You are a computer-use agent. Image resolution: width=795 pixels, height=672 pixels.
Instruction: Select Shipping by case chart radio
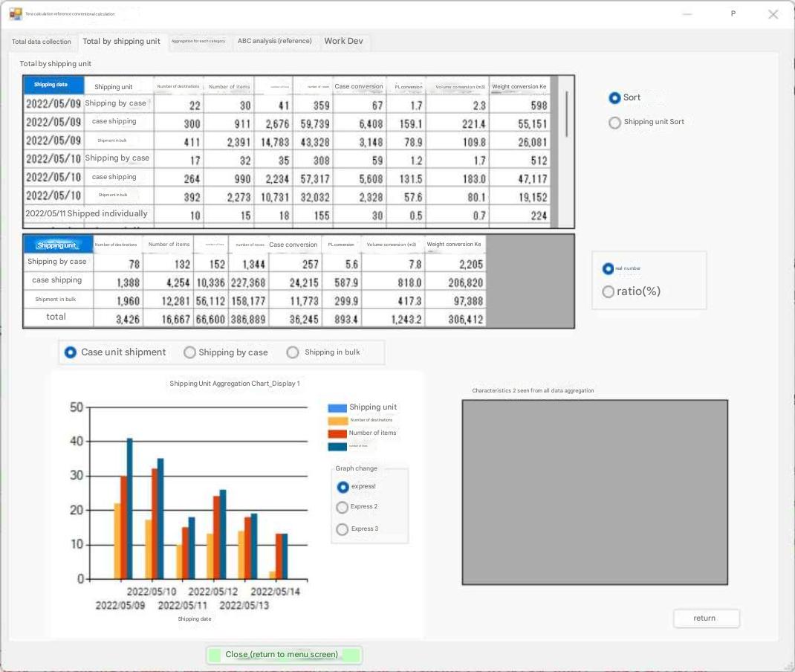(x=190, y=352)
